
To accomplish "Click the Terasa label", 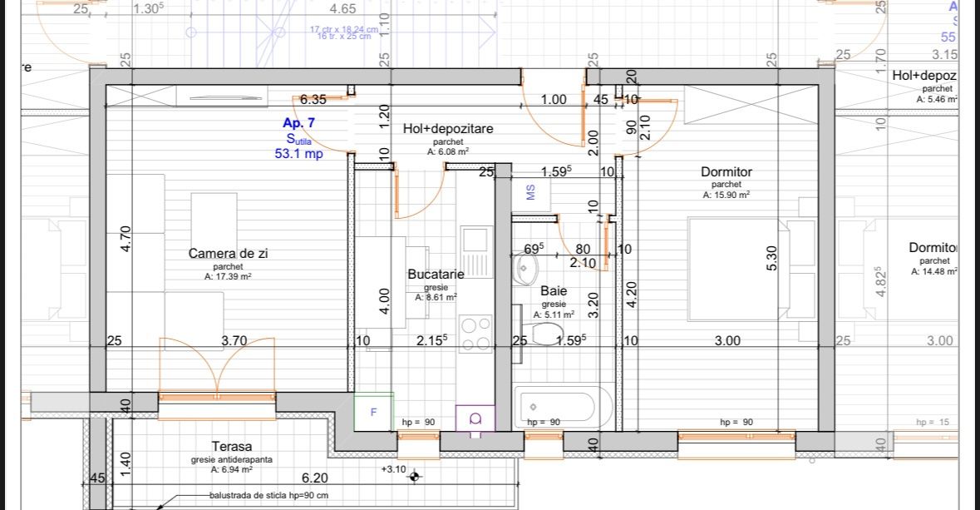I will 232,446.
